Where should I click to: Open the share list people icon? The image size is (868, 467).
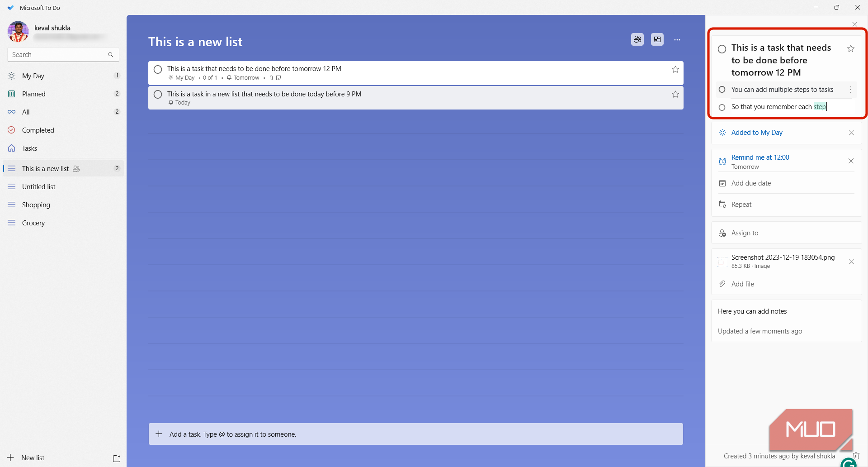pos(637,39)
